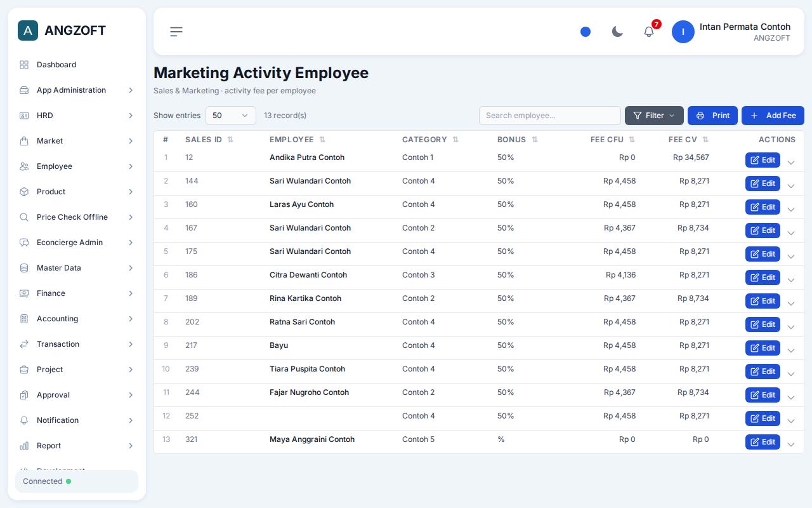Sort by Fee CFU column icon

click(632, 140)
